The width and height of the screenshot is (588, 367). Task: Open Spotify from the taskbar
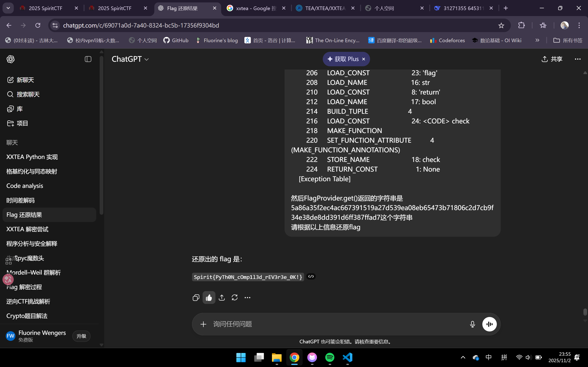click(x=330, y=357)
